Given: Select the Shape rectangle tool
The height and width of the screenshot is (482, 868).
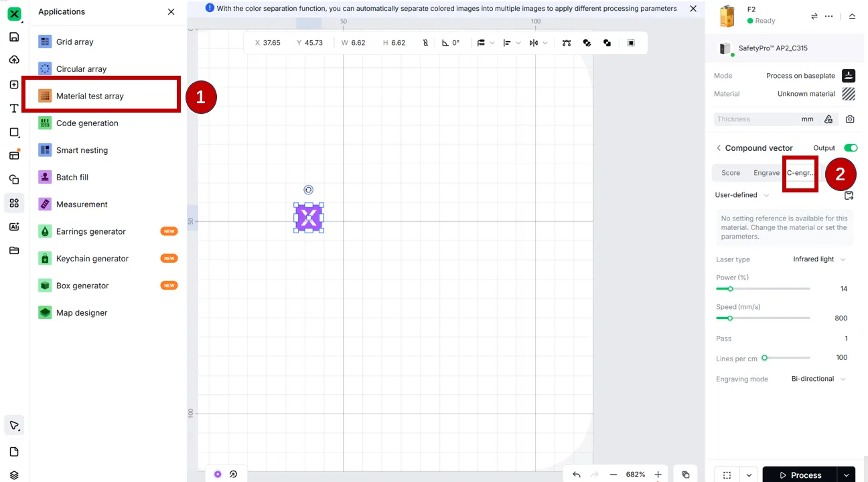Looking at the screenshot, I should [14, 132].
